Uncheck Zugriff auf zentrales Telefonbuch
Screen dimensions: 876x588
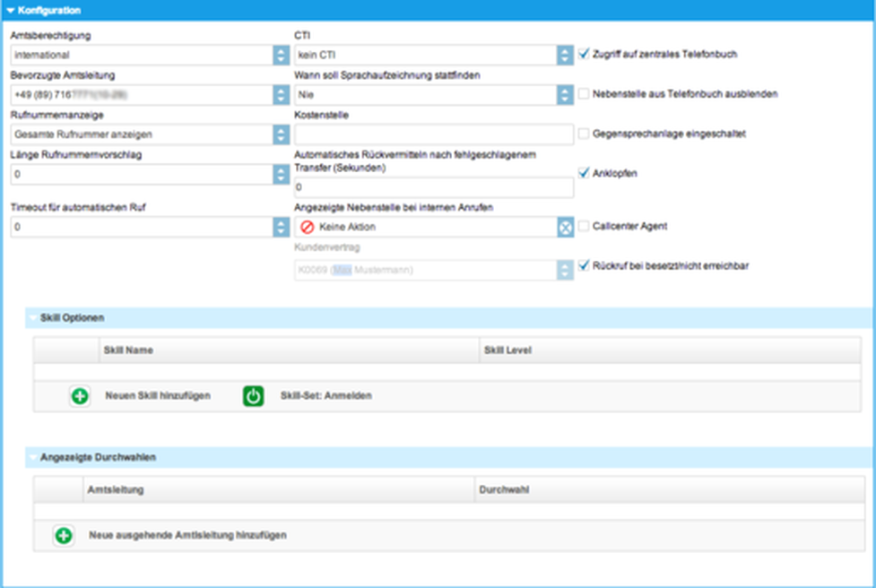click(585, 55)
